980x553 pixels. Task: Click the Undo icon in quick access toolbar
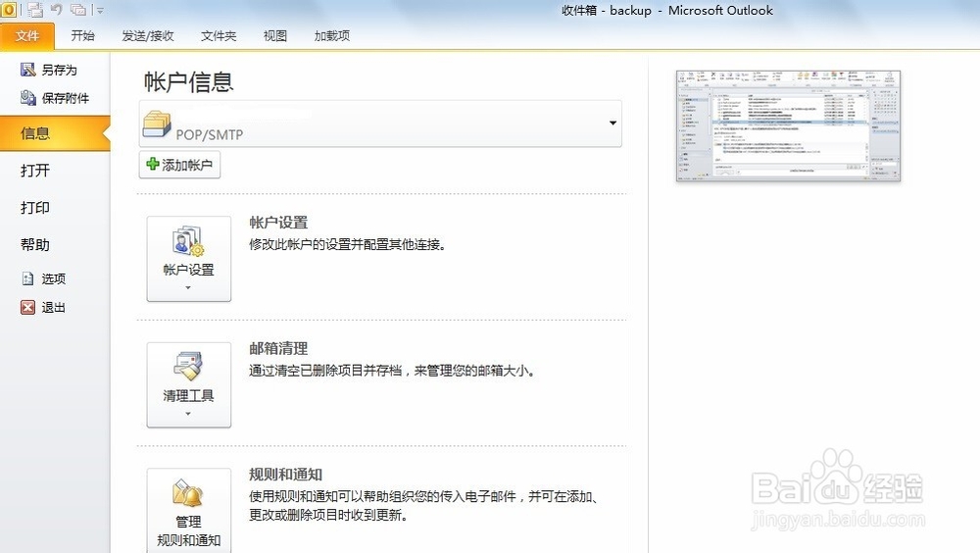(x=57, y=10)
